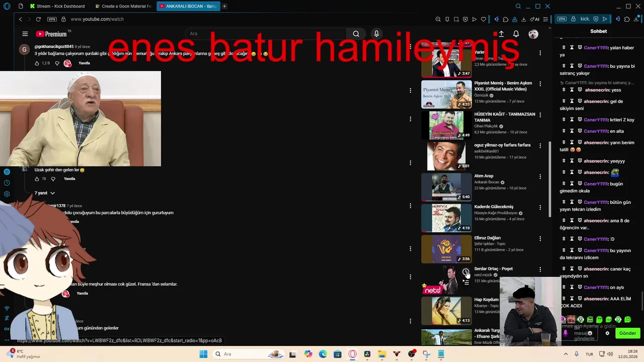Click the purple microphone icon in chat

click(565, 333)
